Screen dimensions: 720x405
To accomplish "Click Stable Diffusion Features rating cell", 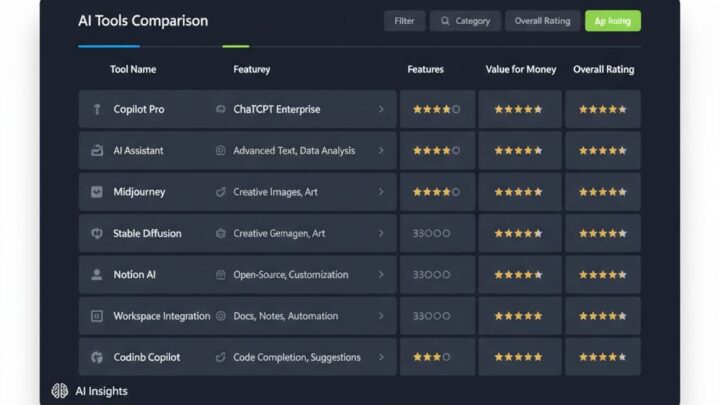I will point(437,233).
